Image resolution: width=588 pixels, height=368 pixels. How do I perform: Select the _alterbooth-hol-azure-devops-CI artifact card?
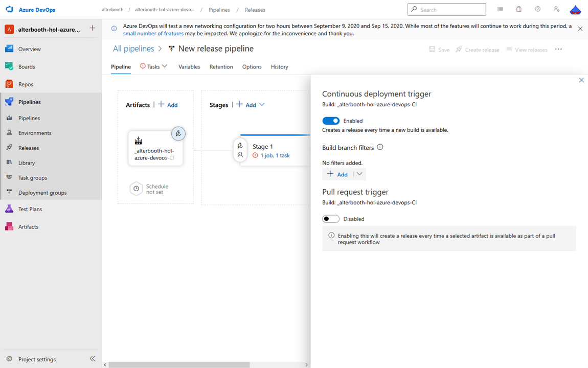pyautogui.click(x=155, y=148)
